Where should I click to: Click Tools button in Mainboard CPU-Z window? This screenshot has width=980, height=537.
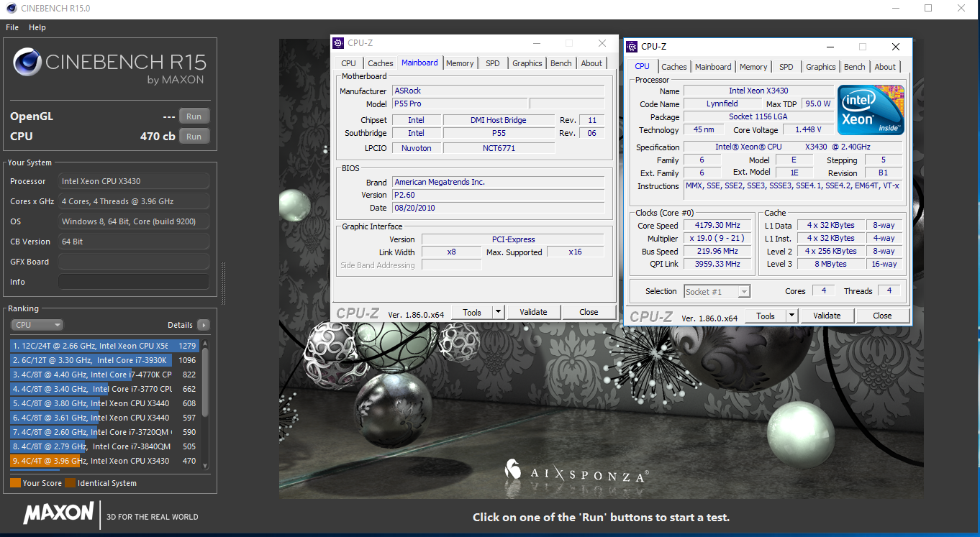472,312
